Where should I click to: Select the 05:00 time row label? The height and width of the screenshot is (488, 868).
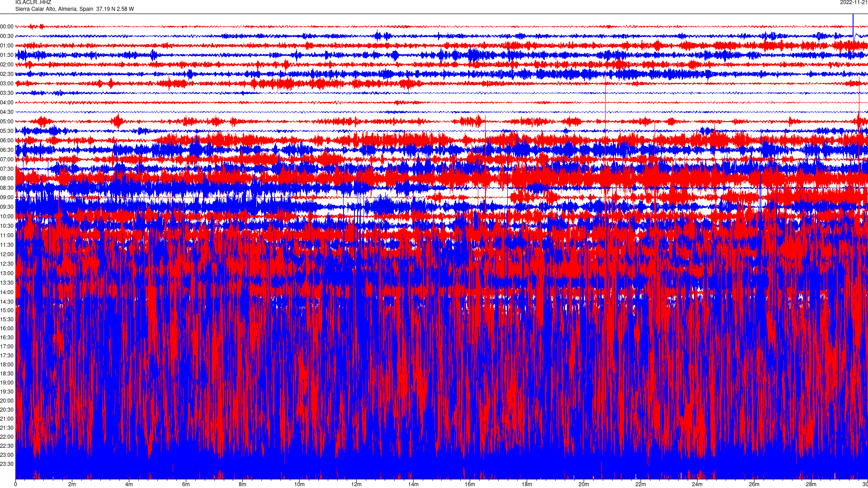7,122
